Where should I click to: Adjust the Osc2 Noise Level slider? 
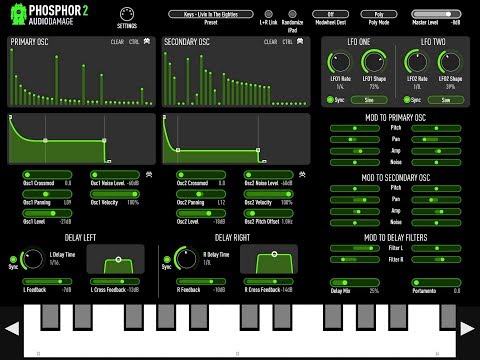(268, 175)
